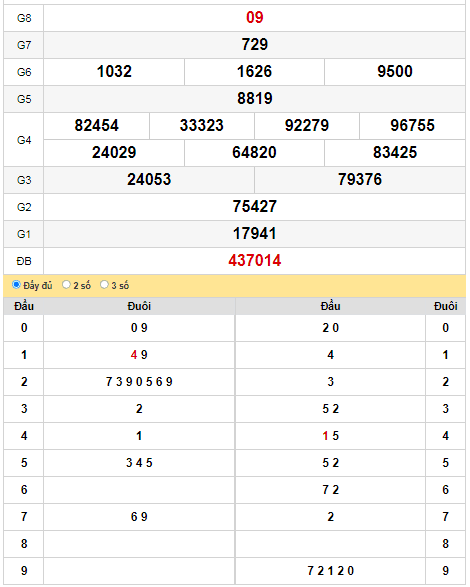Screen dimensions: 470x587
Task: Click the special prize number 437014
Action: [255, 261]
